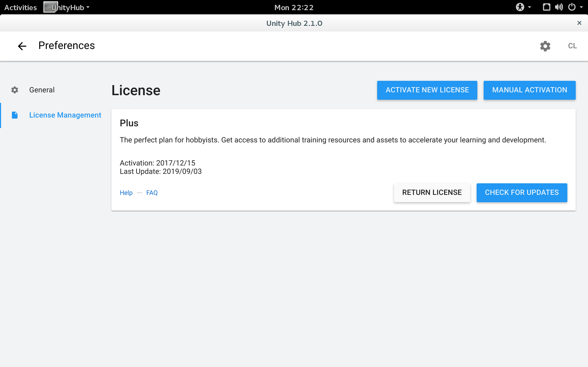Click the License heading
The image size is (588, 367).
[x=136, y=91]
